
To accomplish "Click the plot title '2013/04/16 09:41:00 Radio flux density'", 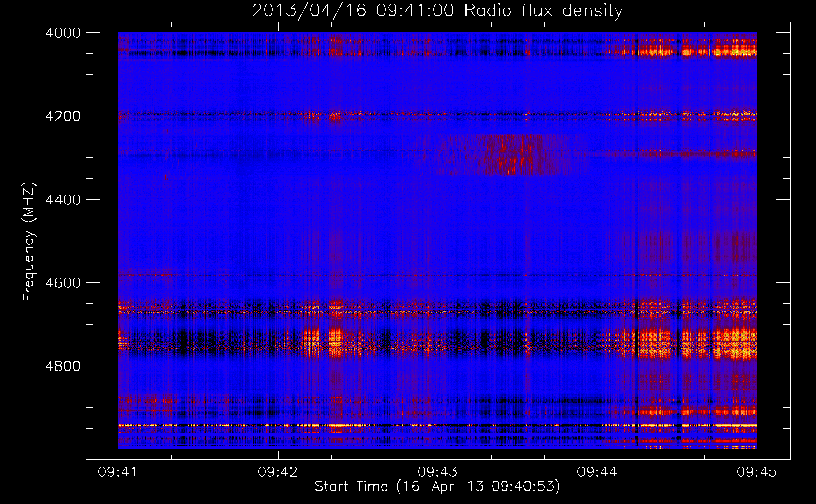I will [x=437, y=10].
